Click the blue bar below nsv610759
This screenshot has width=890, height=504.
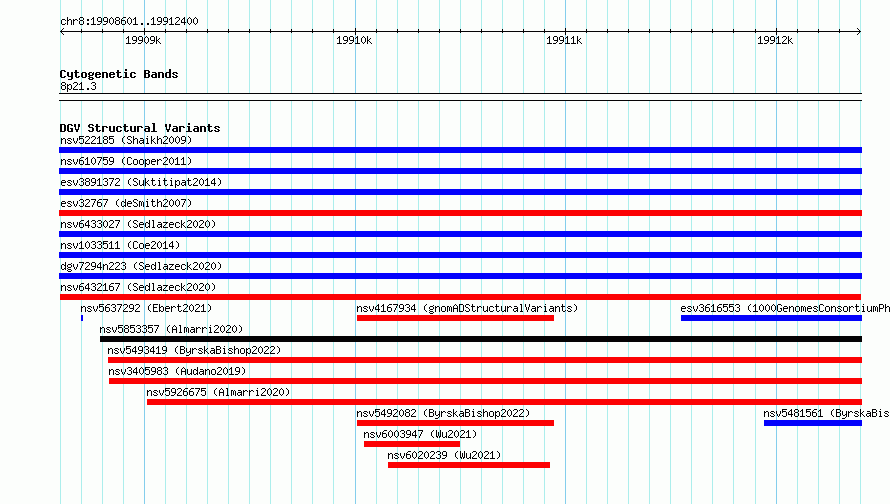460,171
